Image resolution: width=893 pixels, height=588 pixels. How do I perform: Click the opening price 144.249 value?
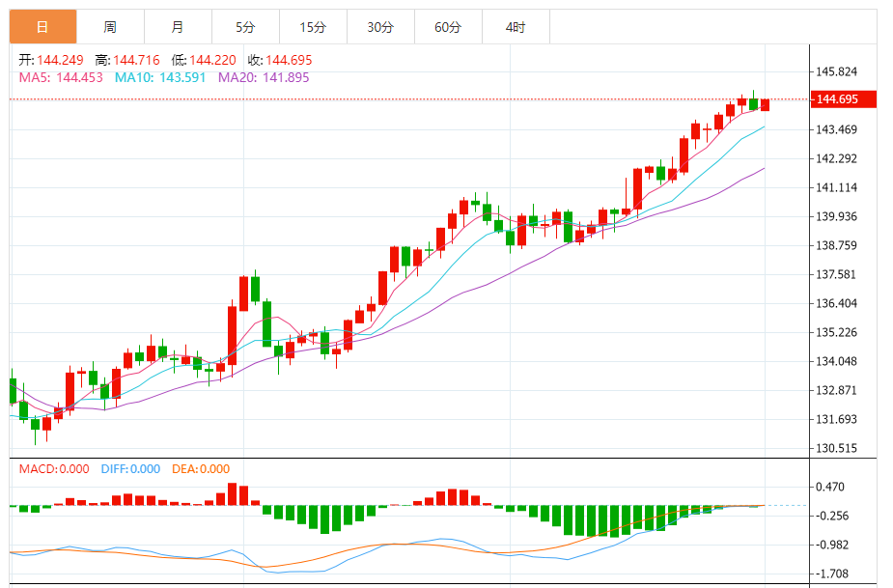(61, 60)
